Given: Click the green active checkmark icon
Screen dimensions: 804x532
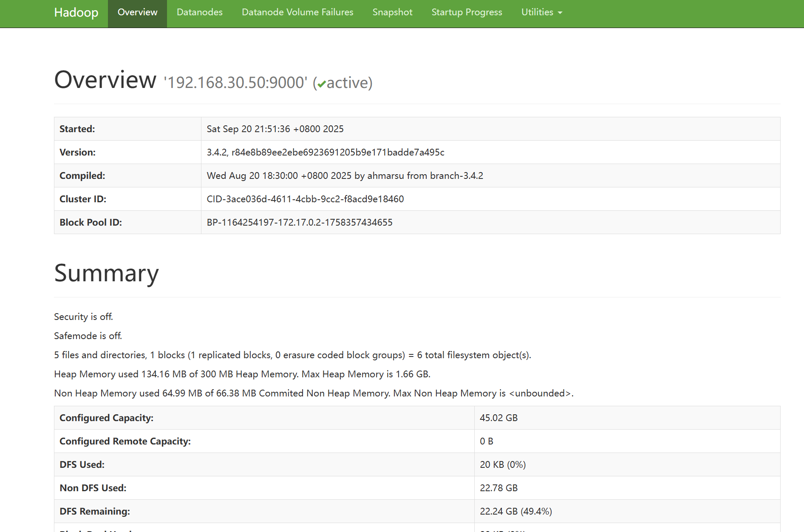Looking at the screenshot, I should click(322, 84).
